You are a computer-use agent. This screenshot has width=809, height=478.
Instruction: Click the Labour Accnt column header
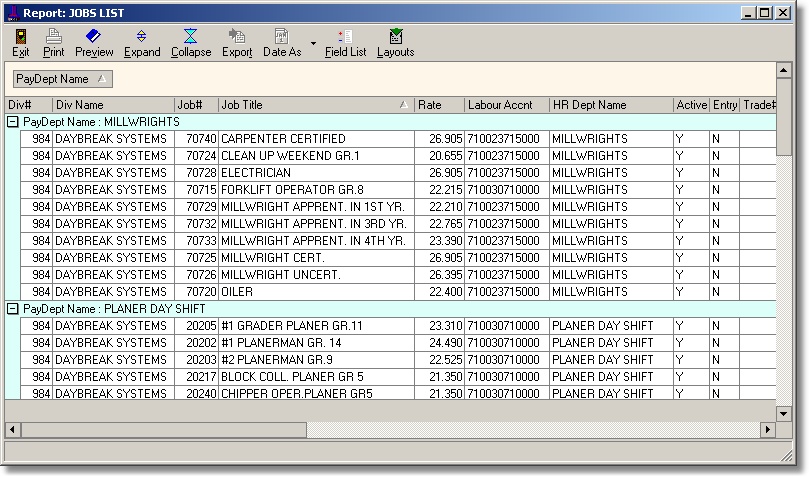click(507, 105)
